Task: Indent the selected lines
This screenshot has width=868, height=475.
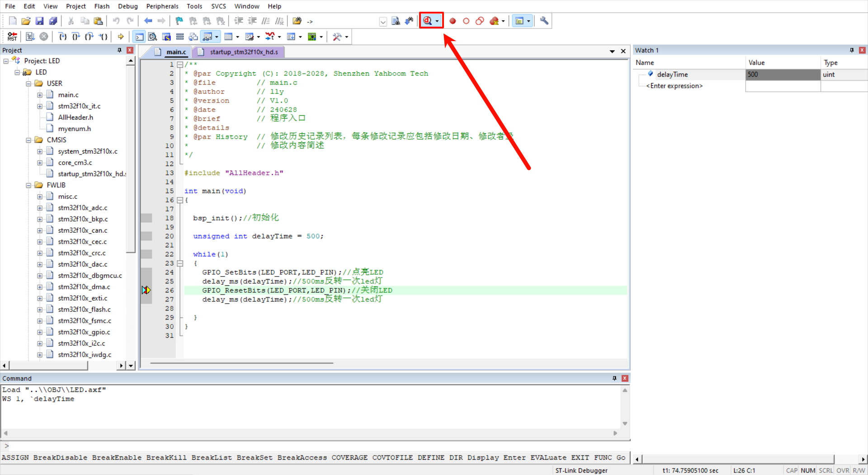Action: (239, 21)
